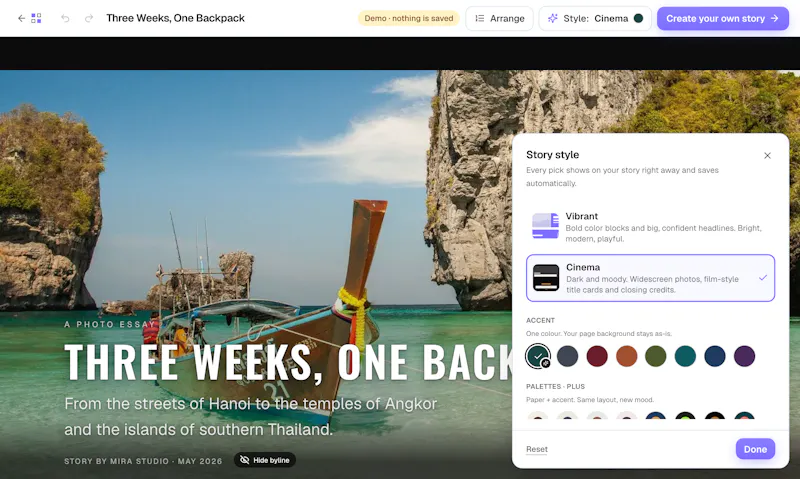Click the Done button
800x479 pixels.
click(755, 449)
